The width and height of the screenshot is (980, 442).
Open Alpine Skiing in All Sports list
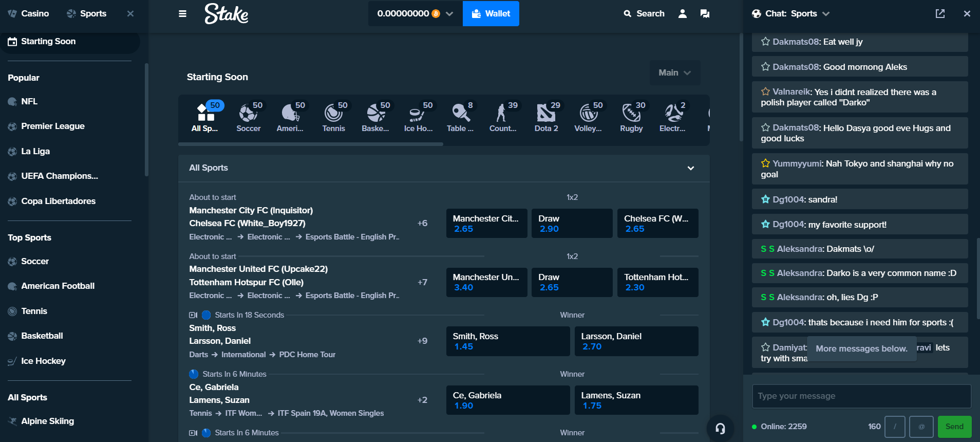pos(41,421)
